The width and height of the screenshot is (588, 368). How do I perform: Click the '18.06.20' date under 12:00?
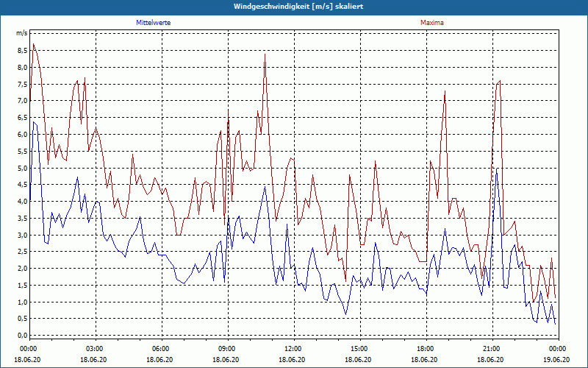(x=292, y=359)
